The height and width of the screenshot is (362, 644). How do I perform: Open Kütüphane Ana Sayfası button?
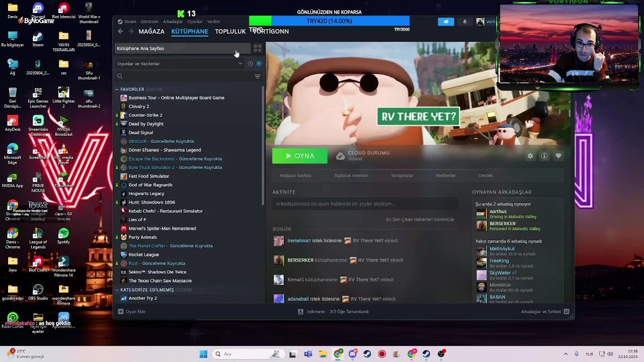click(182, 48)
